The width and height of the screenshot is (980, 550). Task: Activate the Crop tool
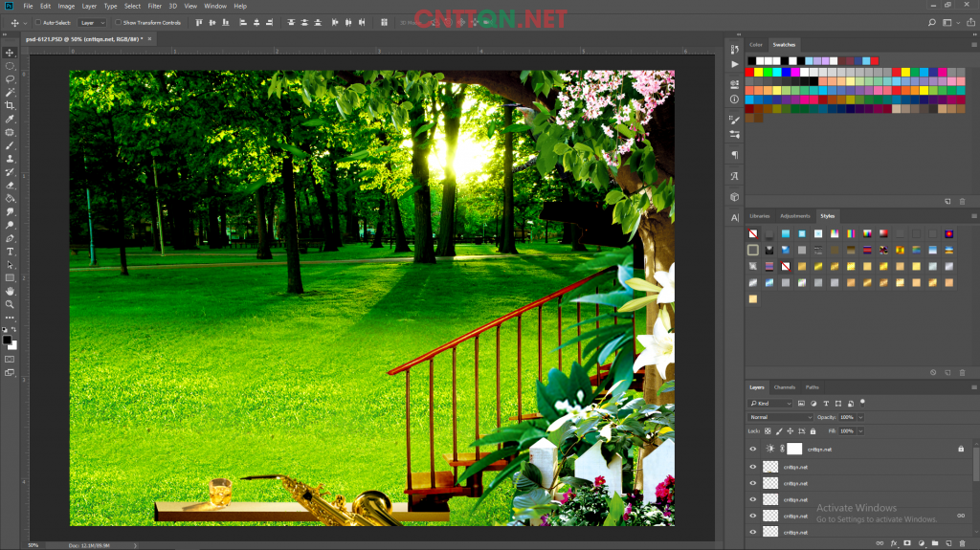pyautogui.click(x=10, y=105)
